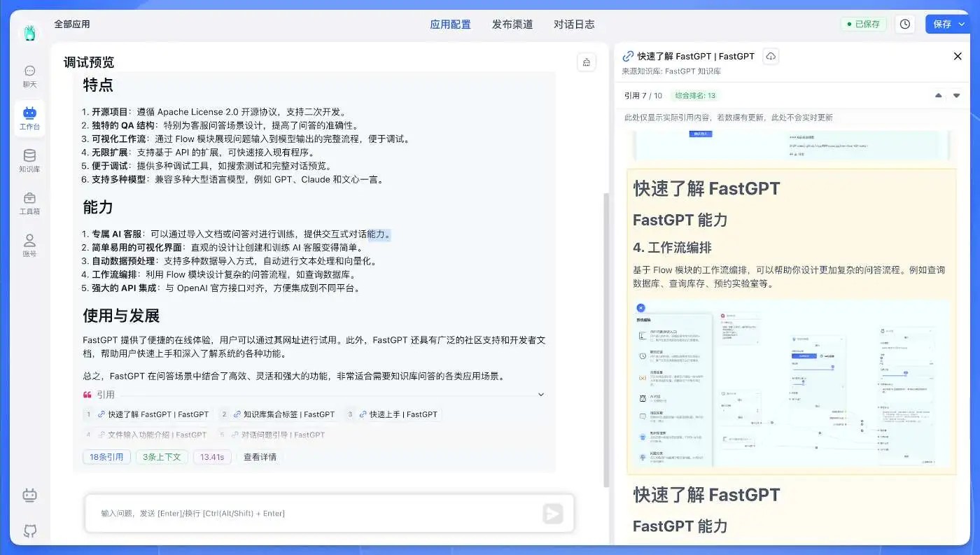This screenshot has height=555, width=980.
Task: Click the clear chat icon in 调试预览
Action: point(586,62)
